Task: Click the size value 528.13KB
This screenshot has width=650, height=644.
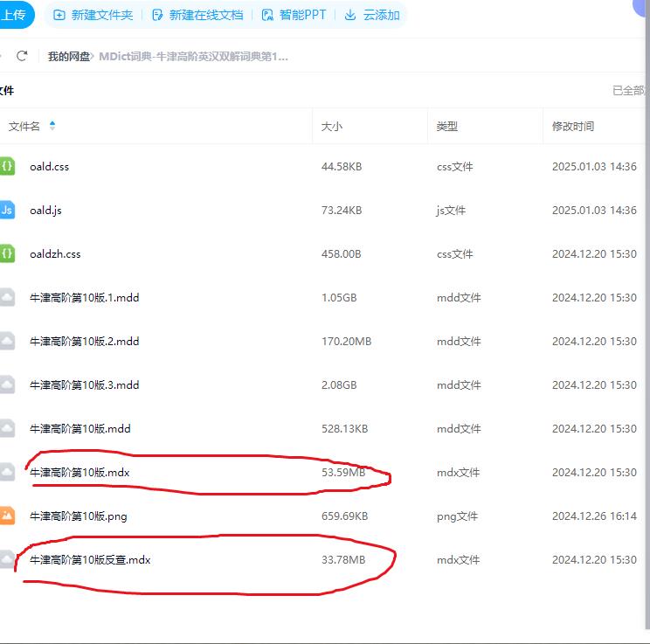Action: [344, 429]
